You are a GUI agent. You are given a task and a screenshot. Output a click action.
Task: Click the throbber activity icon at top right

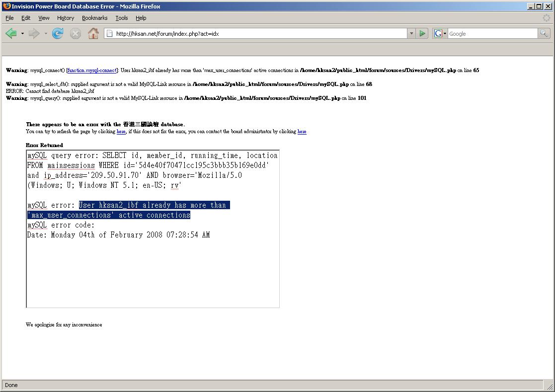coord(547,18)
